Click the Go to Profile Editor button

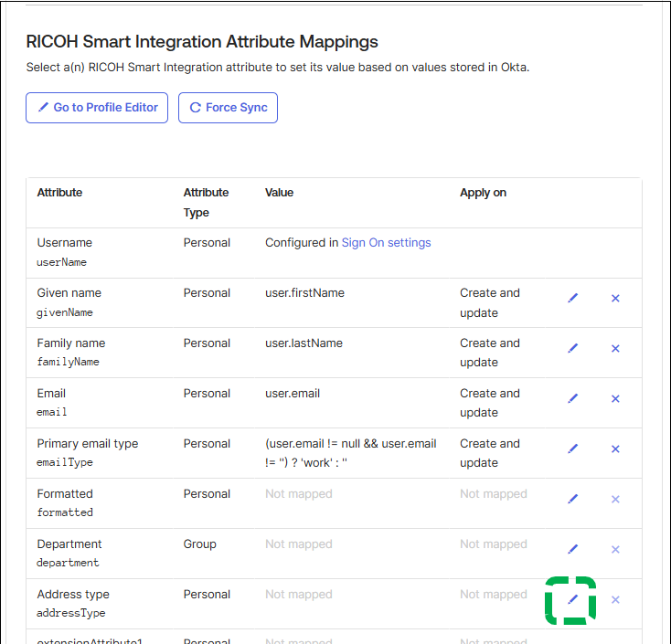(97, 108)
